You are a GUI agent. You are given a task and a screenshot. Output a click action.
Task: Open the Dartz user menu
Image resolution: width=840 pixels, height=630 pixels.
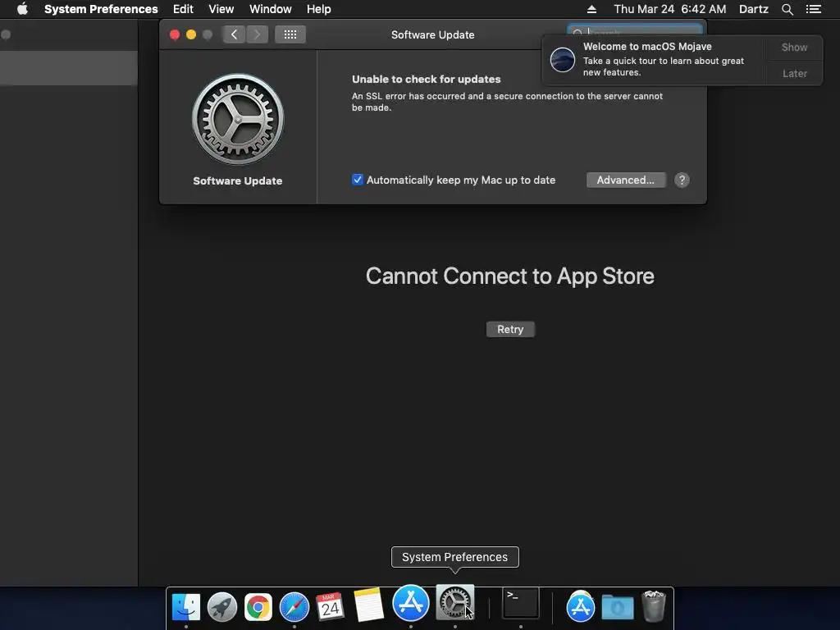click(754, 9)
